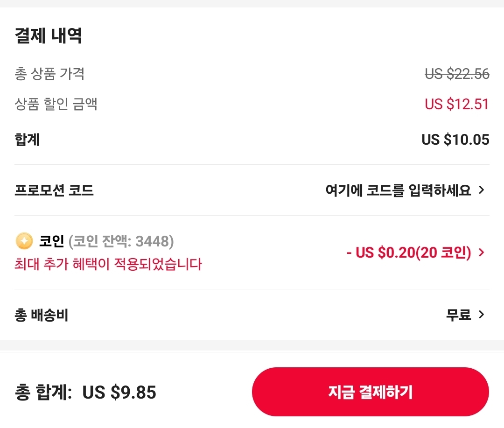Image resolution: width=504 pixels, height=428 pixels.
Task: Expand the coin discount details chevron
Action: [x=482, y=253]
